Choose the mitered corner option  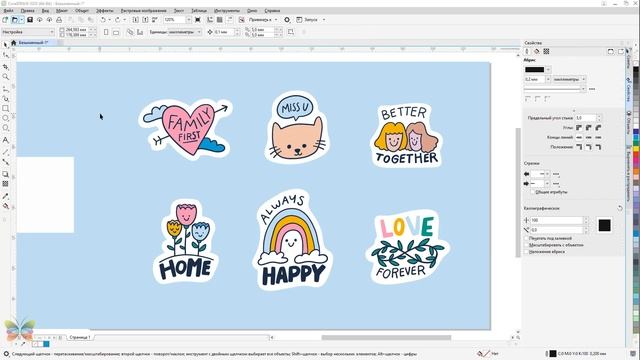(x=579, y=128)
